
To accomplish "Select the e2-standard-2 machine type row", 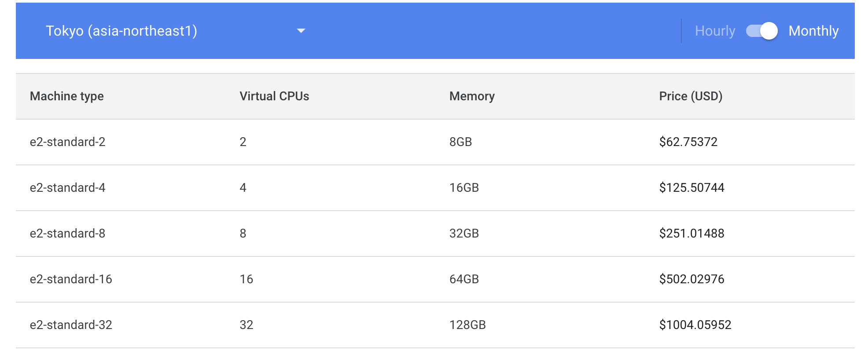I will pos(68,142).
